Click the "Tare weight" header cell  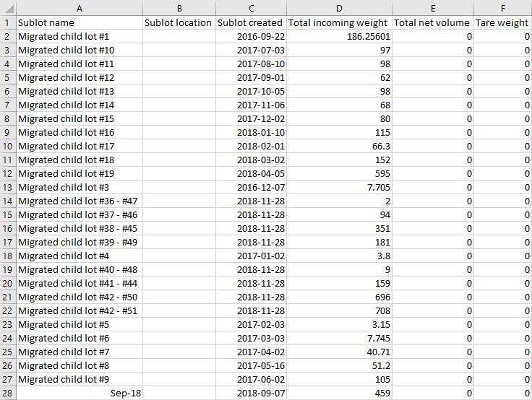point(502,22)
